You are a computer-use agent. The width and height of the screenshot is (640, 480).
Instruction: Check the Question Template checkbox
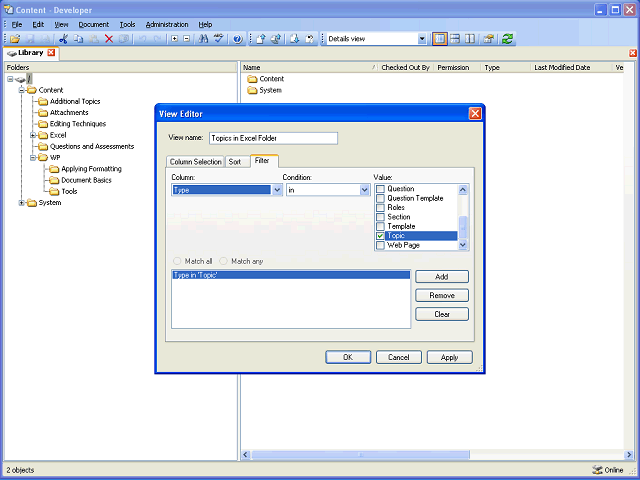pos(380,198)
